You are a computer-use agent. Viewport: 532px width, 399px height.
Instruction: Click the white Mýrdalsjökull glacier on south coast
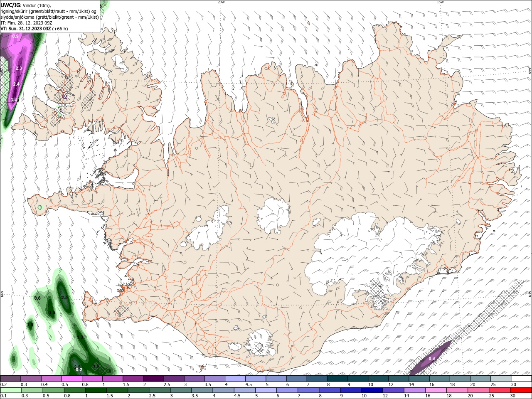[260, 342]
